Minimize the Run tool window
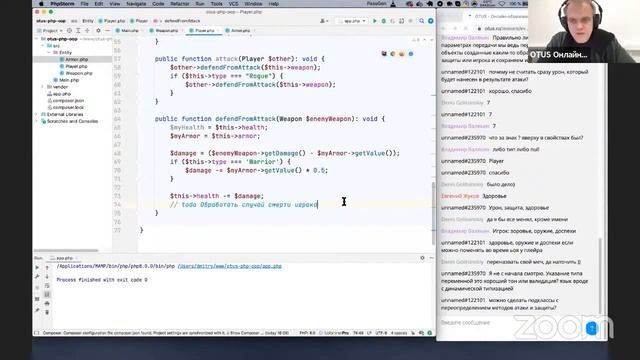 [431, 258]
